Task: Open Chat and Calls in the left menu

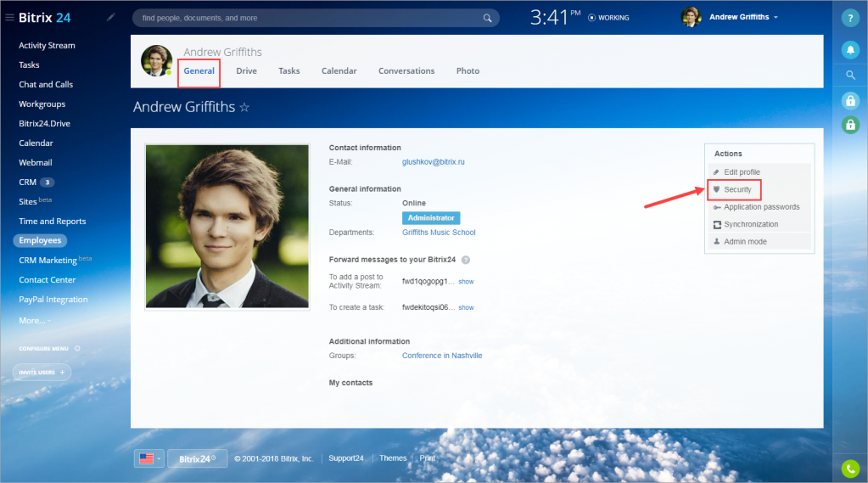Action: tap(46, 84)
